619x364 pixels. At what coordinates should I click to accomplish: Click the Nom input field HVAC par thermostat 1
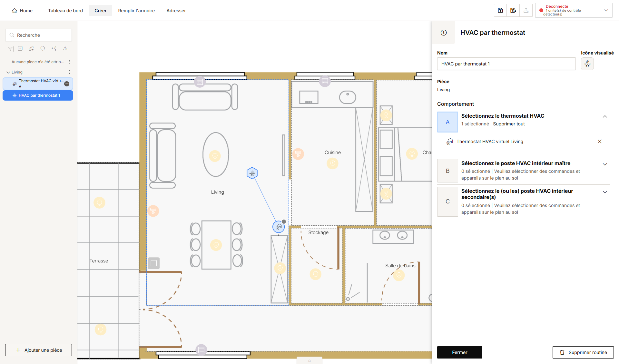click(506, 64)
